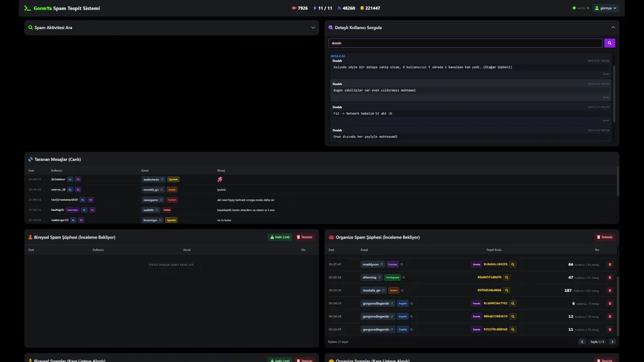Delete the row with code #351f9cdd84eb
Screen dimensions: 644x362
coord(610,330)
